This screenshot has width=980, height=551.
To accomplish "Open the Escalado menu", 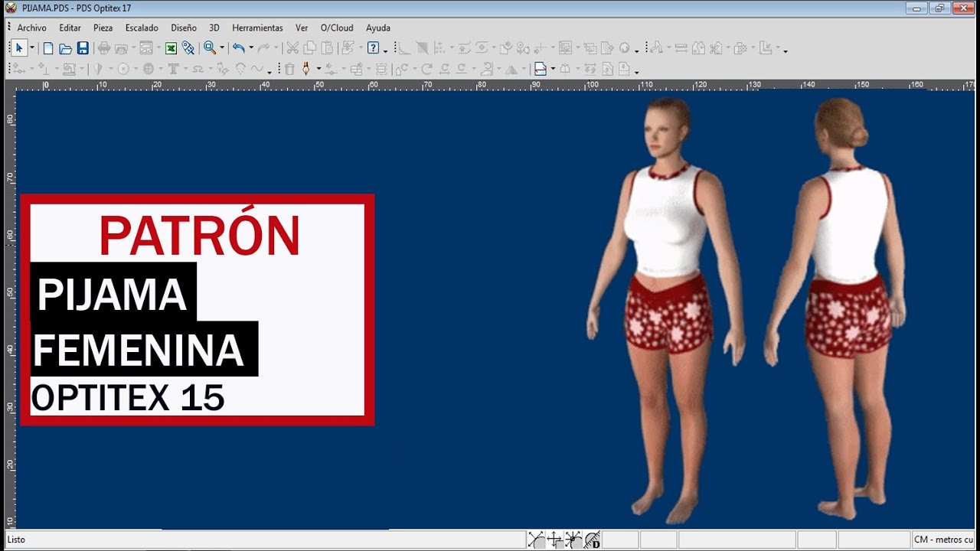I will click(x=142, y=28).
